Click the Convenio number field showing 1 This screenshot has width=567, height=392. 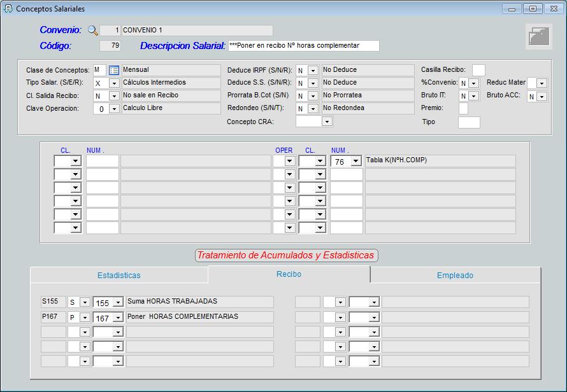110,31
